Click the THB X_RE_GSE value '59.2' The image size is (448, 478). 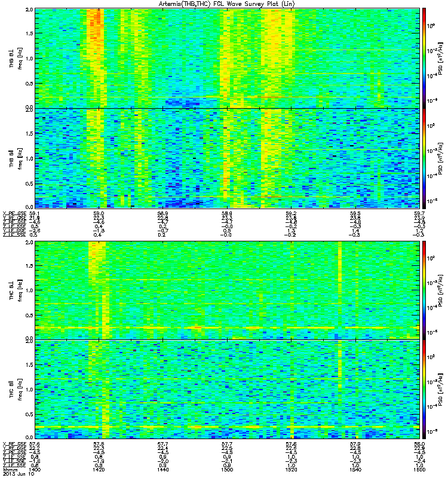[291, 213]
